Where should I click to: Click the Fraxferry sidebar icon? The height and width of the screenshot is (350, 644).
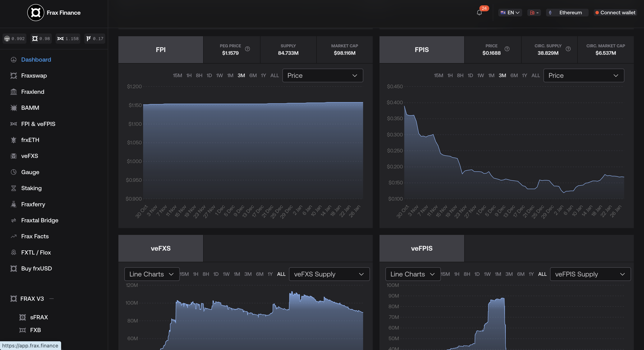coord(13,204)
